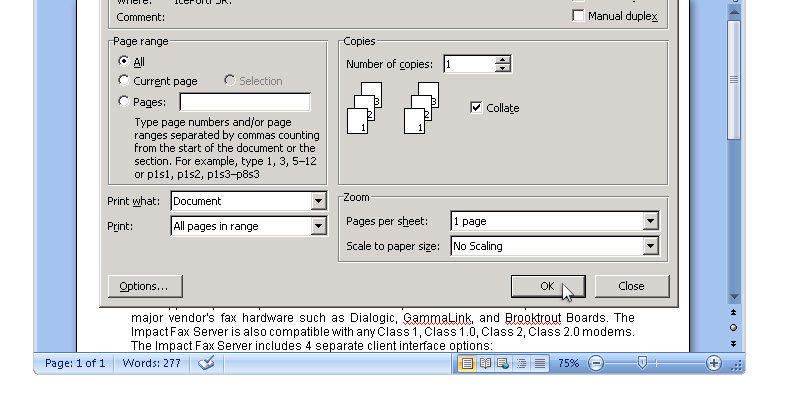800x400 pixels.
Task: Switch to Full Screen Reading view
Action: (485, 364)
